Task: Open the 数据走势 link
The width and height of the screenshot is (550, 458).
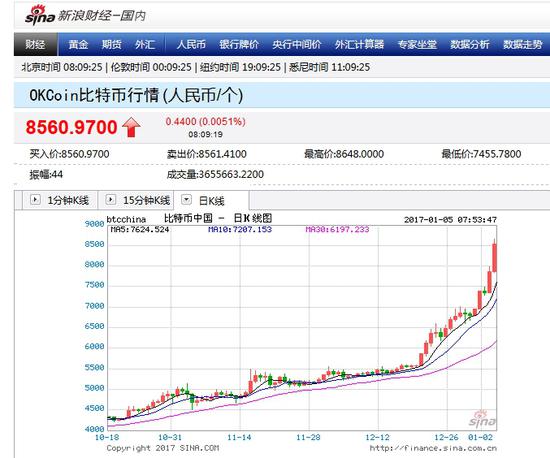Action: coord(523,45)
